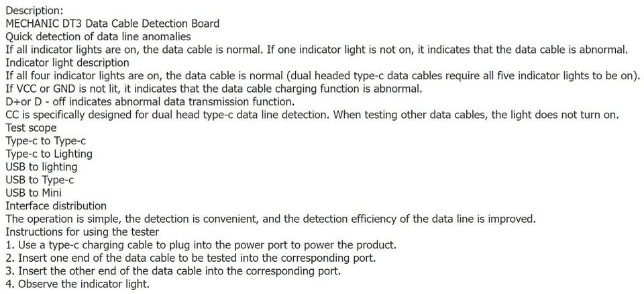This screenshot has width=644, height=294.
Task: Click the "MECHANIC DT3 Data Cable Detection Board" title
Action: tap(112, 23)
